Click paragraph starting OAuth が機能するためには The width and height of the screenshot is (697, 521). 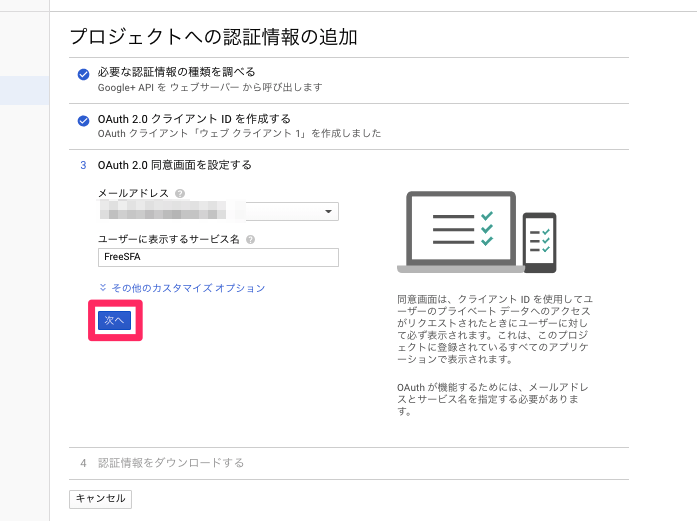(493, 399)
